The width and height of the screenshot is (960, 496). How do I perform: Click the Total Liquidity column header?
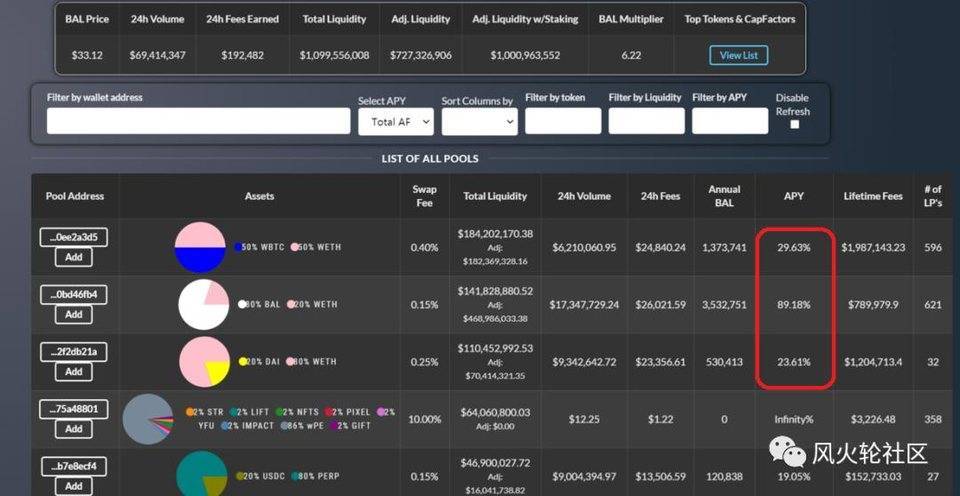point(495,196)
